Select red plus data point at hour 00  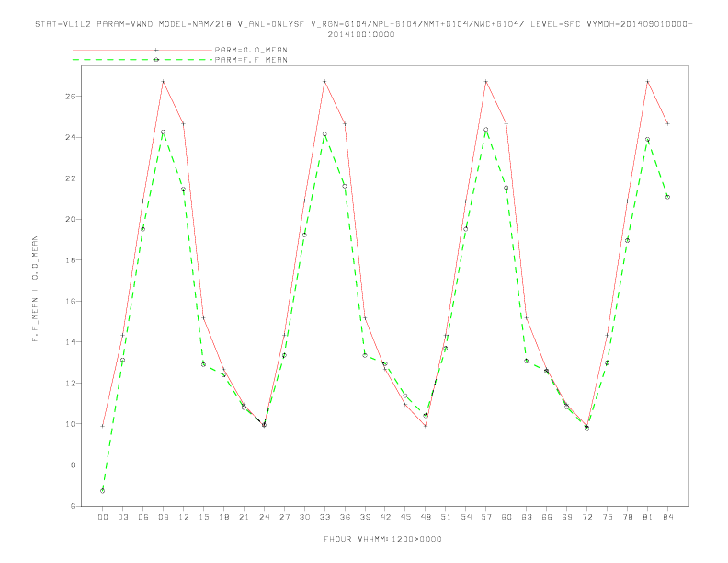coord(103,426)
